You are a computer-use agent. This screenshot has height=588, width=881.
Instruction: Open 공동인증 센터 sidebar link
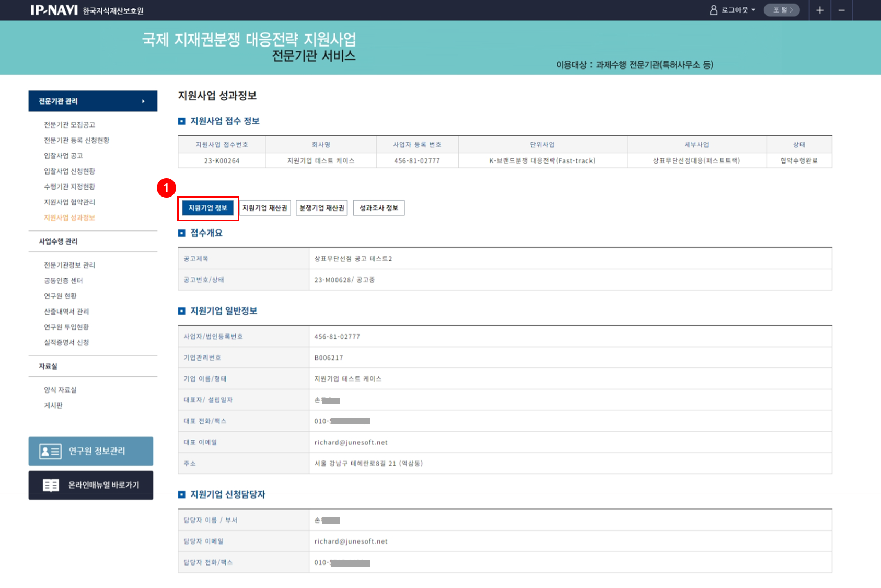(x=63, y=281)
